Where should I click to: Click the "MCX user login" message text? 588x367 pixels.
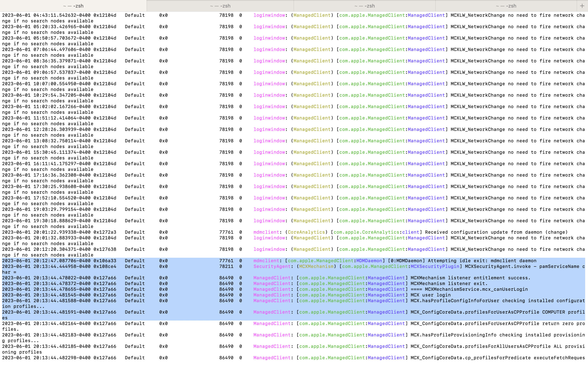(430, 295)
